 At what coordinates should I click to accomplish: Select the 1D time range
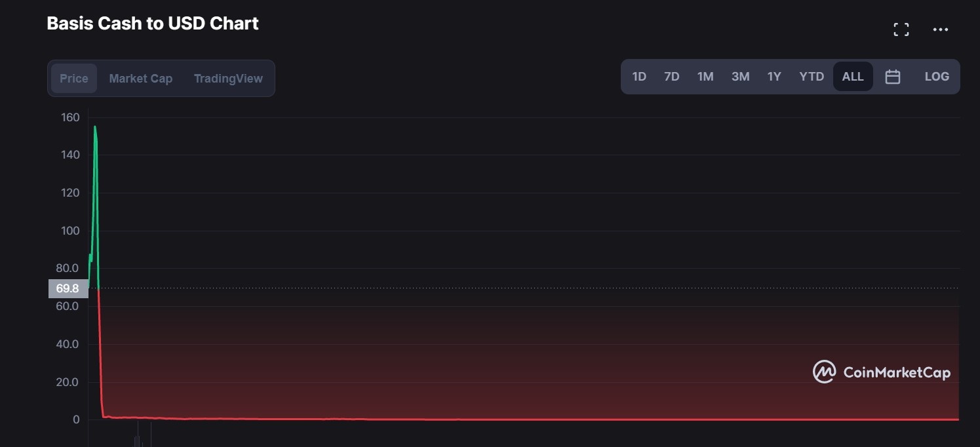[x=639, y=77]
